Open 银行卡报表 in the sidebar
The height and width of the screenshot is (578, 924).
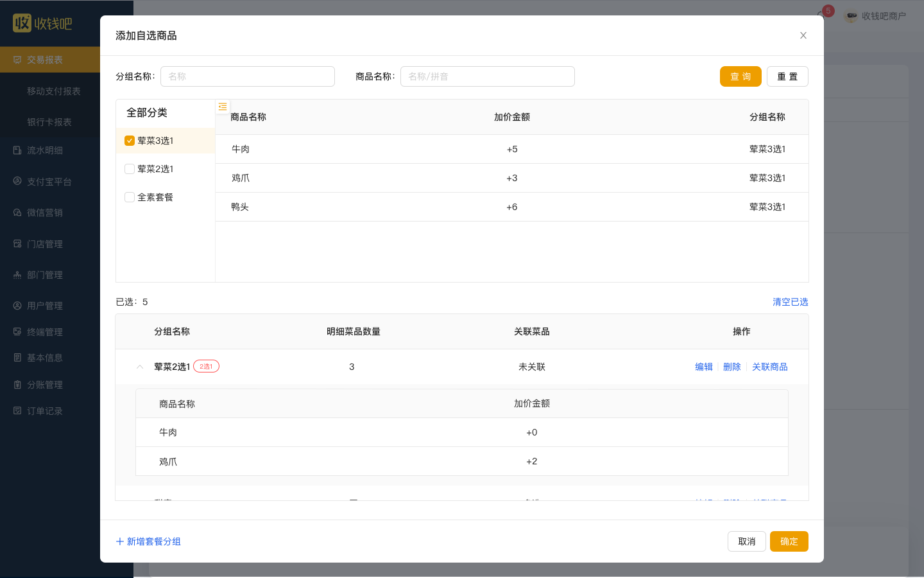click(x=49, y=122)
